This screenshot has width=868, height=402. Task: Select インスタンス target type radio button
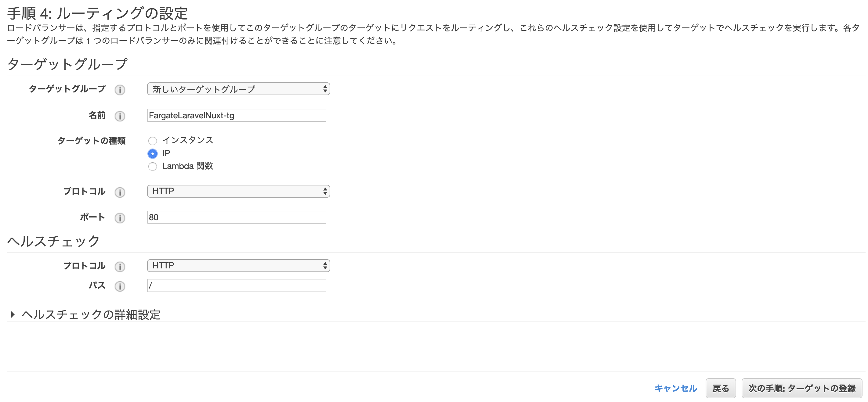[153, 141]
